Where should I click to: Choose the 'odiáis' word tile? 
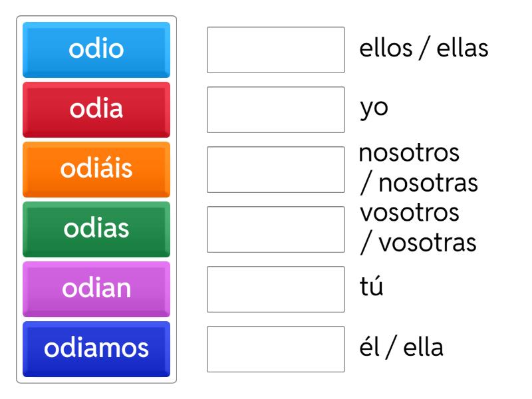[96, 170]
